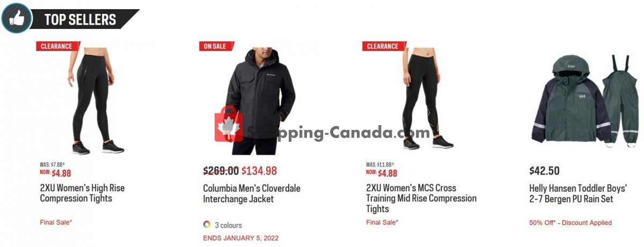The height and width of the screenshot is (247, 644).
Task: Click the 50% Off Discount Applied text
Action: click(570, 222)
